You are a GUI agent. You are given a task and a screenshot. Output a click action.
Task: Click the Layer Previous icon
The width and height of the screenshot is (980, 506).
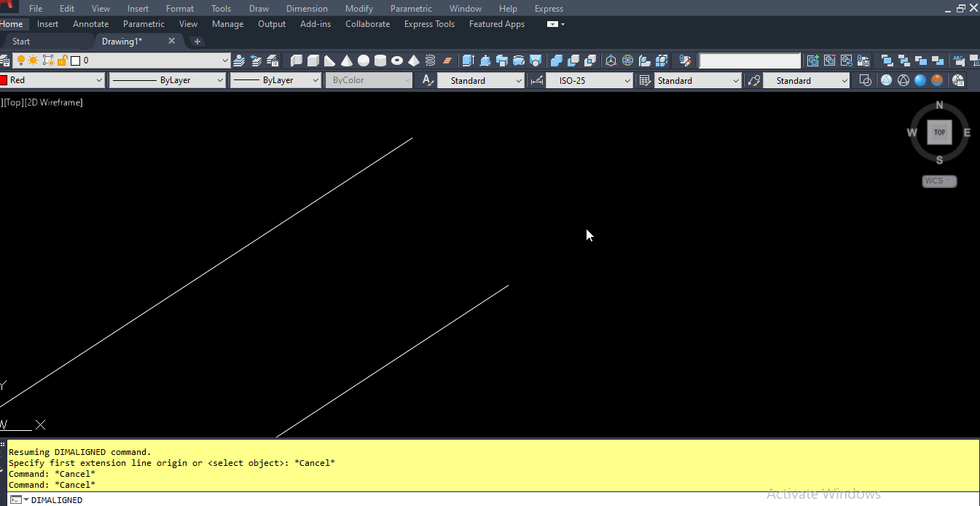pos(256,61)
